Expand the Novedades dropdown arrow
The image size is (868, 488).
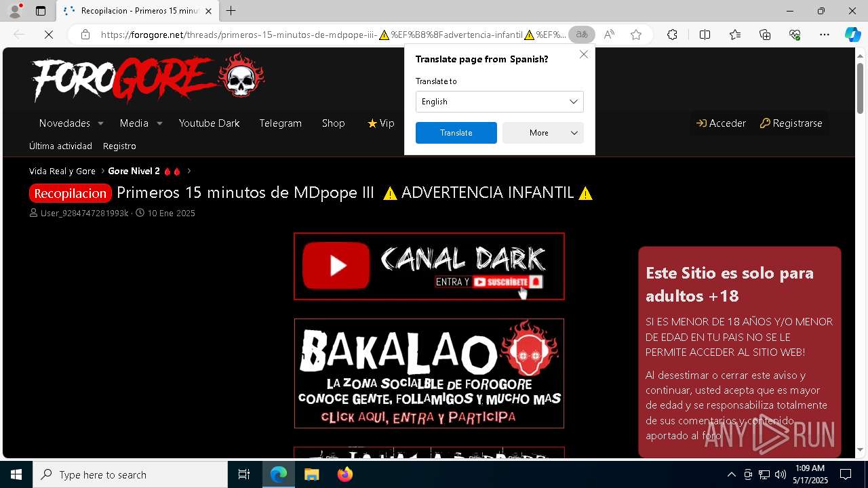tap(100, 123)
